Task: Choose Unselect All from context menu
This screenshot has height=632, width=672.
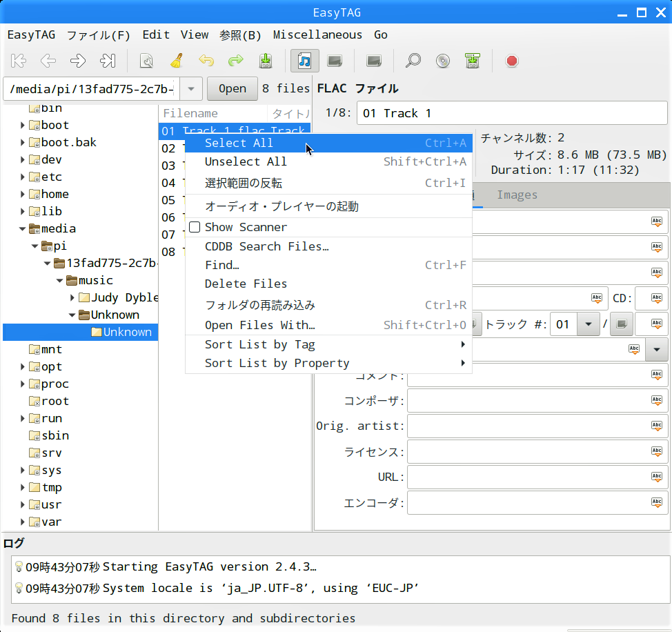Action: [x=328, y=161]
